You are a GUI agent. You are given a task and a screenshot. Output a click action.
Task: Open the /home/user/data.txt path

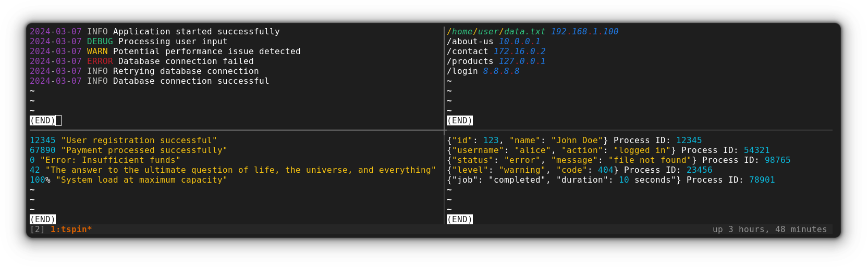pos(496,32)
